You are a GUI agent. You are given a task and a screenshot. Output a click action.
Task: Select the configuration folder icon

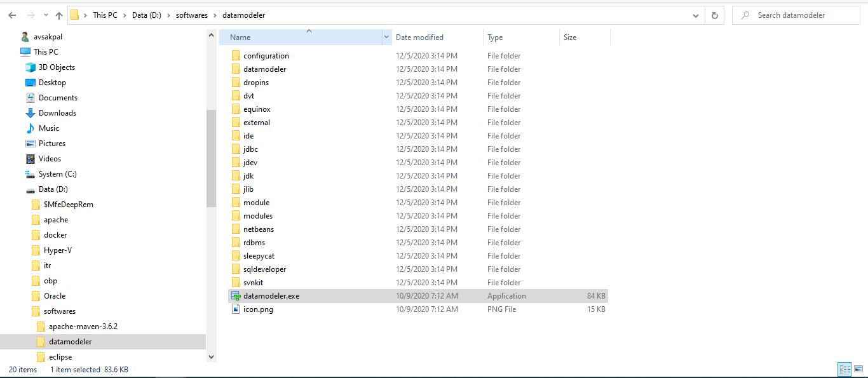click(x=236, y=56)
